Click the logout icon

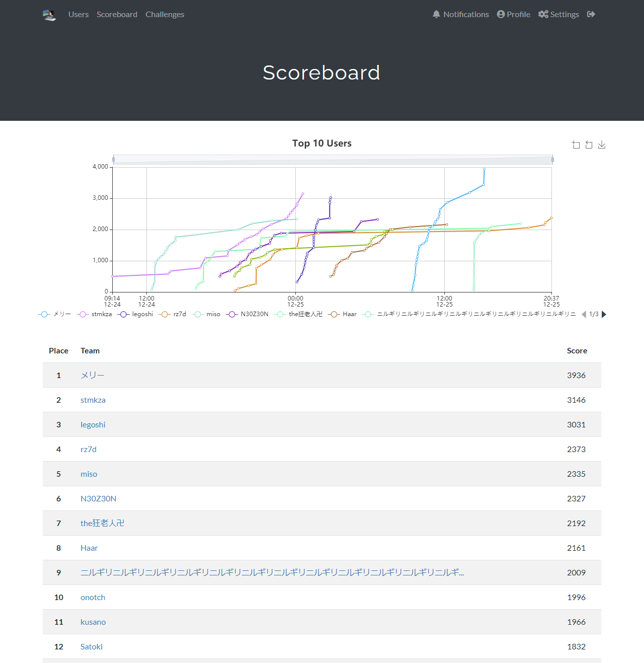(x=591, y=15)
